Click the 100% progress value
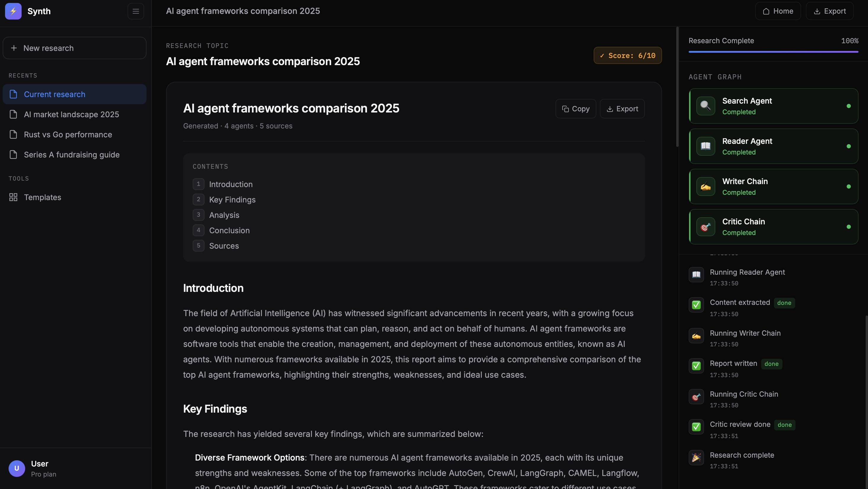Viewport: 868px width, 489px height. point(849,41)
